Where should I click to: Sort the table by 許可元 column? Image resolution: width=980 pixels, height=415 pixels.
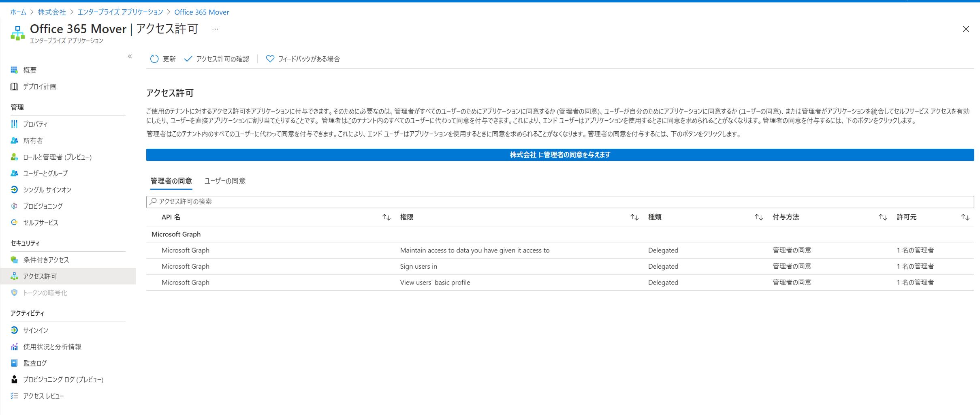[965, 218]
